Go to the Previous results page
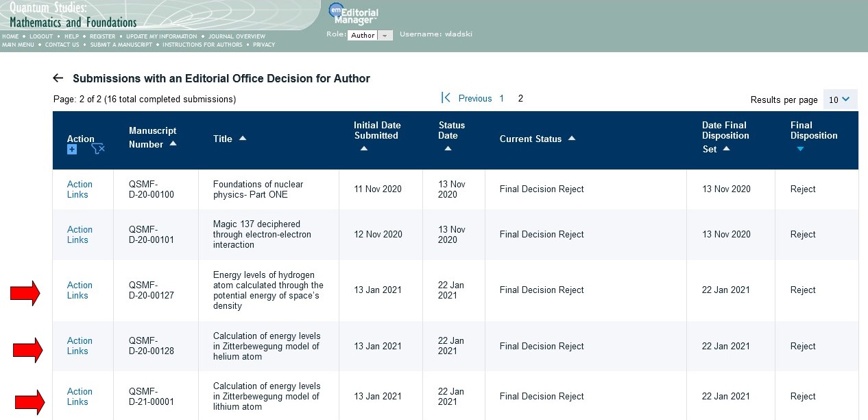The width and height of the screenshot is (868, 420). click(475, 99)
